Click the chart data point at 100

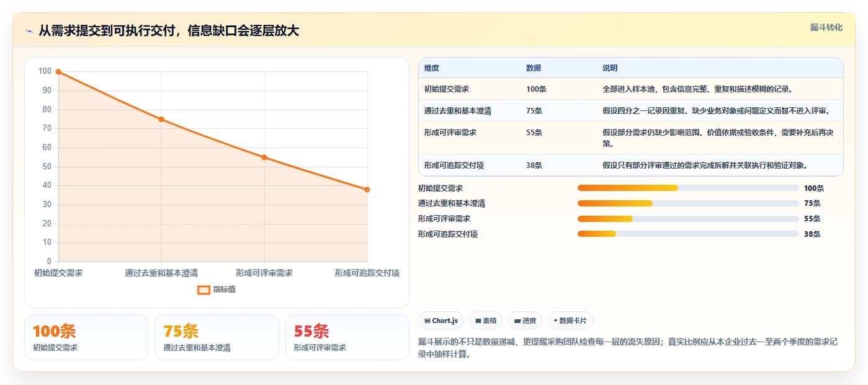click(x=58, y=72)
